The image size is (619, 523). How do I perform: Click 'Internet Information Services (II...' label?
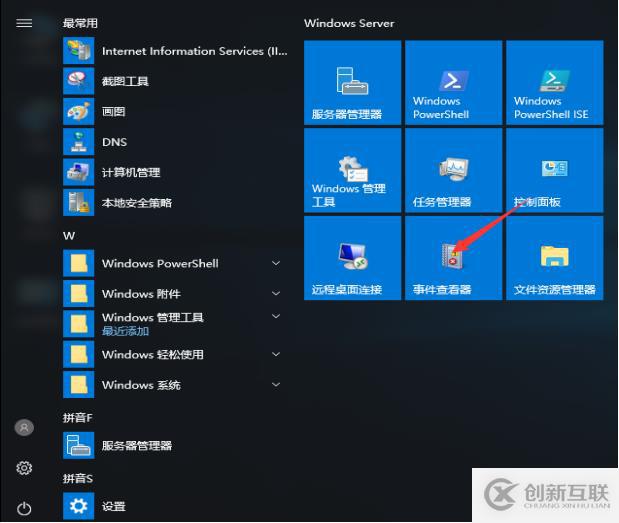coord(195,51)
